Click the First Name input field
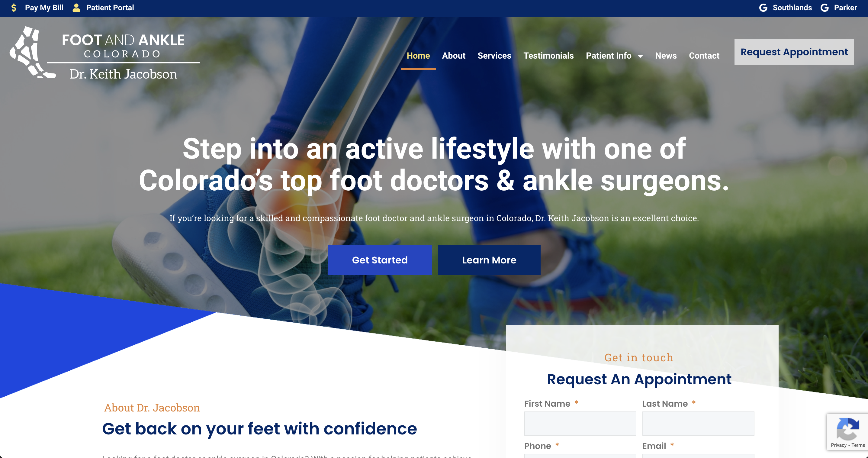Image resolution: width=868 pixels, height=458 pixels. [x=580, y=423]
